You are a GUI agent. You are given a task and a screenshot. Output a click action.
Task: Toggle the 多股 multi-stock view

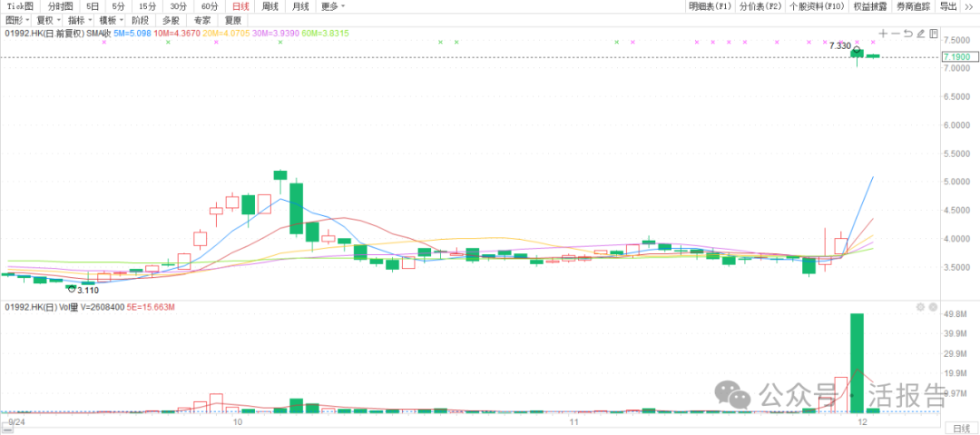click(x=171, y=20)
